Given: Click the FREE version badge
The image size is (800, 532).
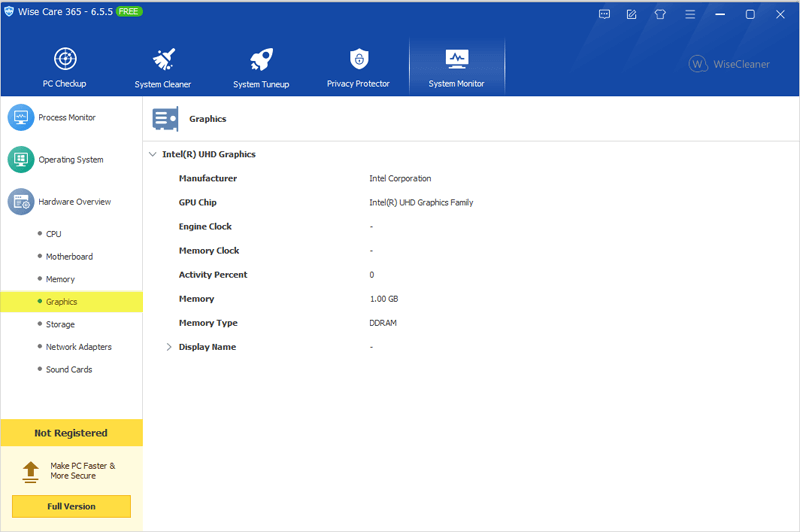Looking at the screenshot, I should pyautogui.click(x=129, y=11).
